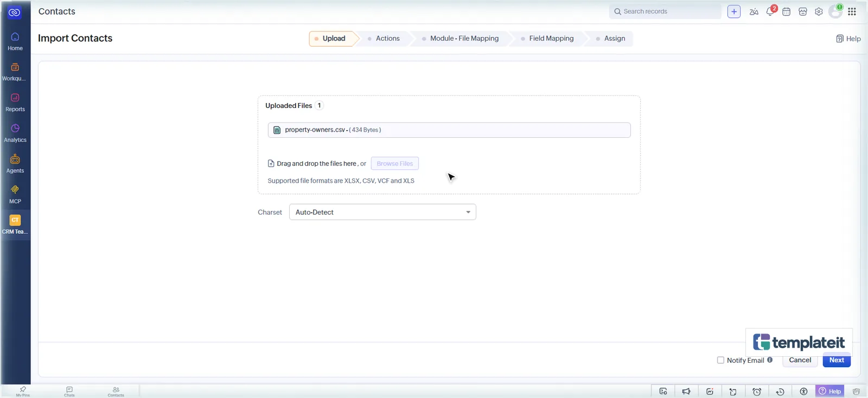The image size is (868, 398).
Task: Open the recent items history icon
Action: pos(780,391)
